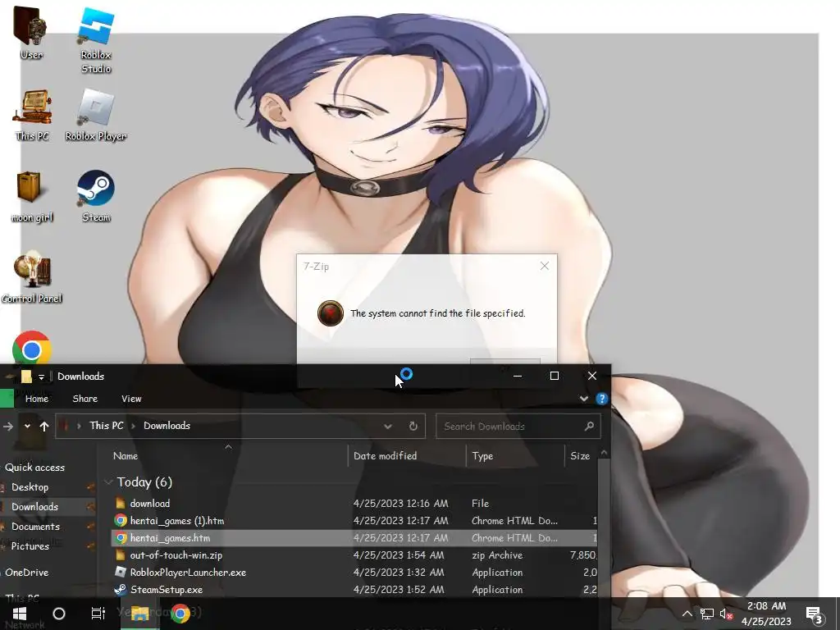Open the View ribbon tab
This screenshot has height=630, width=840.
131,399
